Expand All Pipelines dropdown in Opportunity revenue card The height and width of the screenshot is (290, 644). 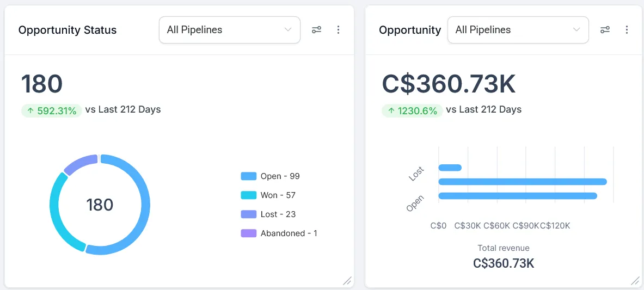(518, 30)
